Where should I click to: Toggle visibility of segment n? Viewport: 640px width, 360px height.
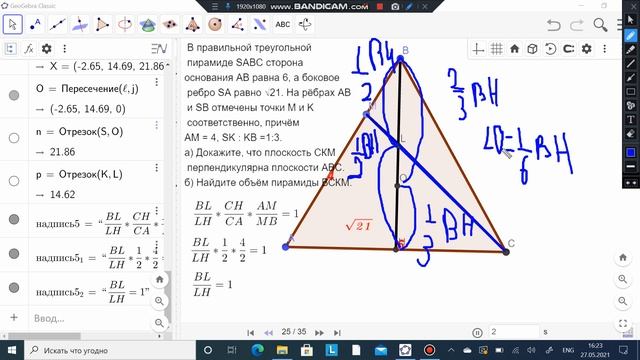click(14, 138)
